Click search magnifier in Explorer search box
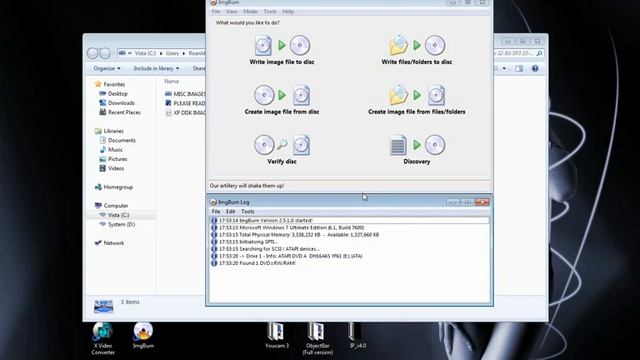 click(539, 53)
